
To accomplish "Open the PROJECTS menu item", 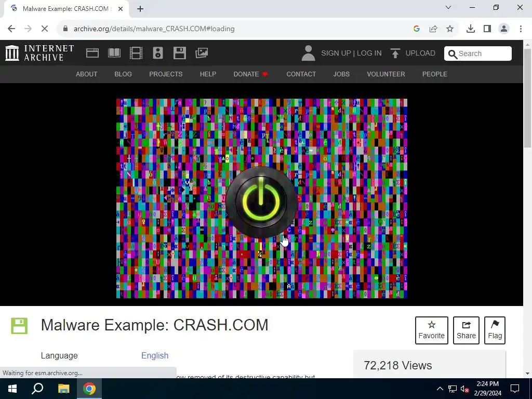I will (x=166, y=74).
